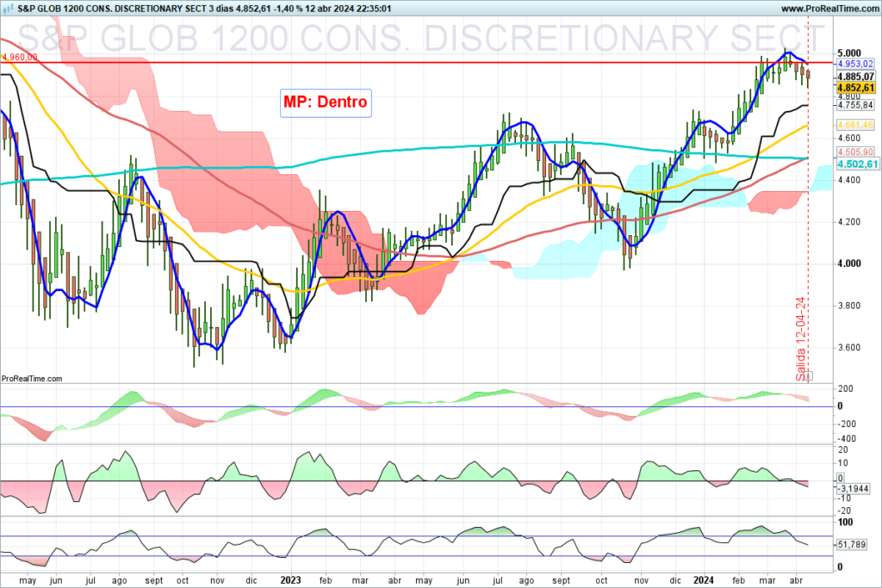The width and height of the screenshot is (882, 588).
Task: Click the '5.000' price axis label
Action: 848,53
